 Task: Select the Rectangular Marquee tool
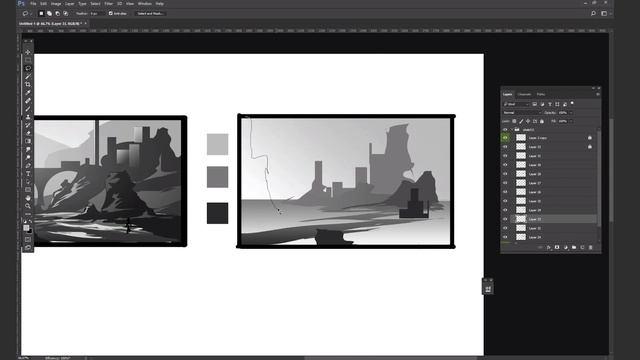[28, 60]
